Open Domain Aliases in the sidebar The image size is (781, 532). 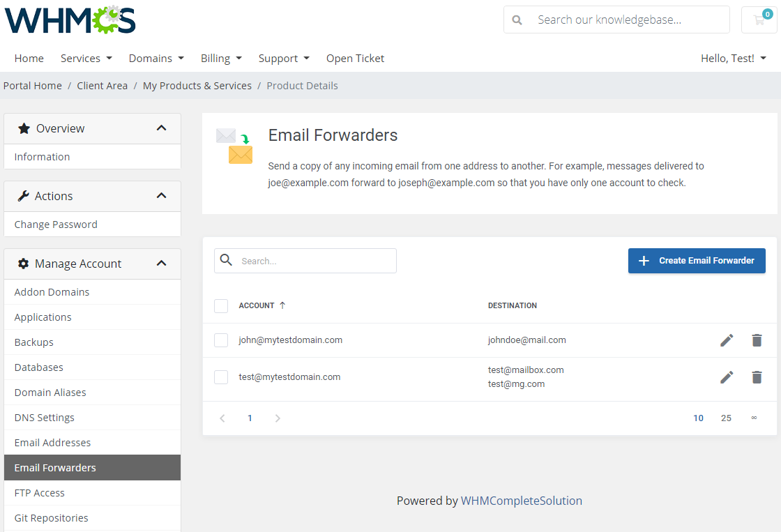(92, 393)
